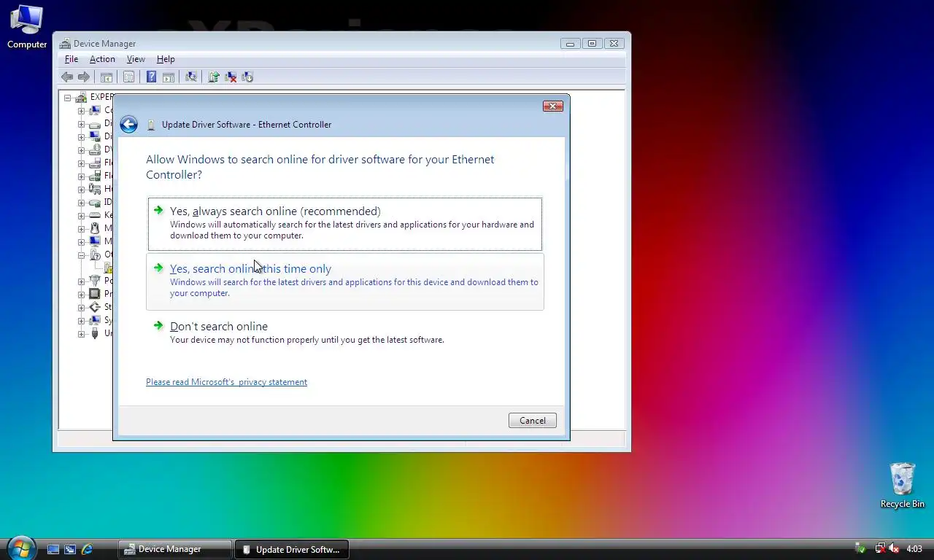
Task: Toggle the Show/Hide Console Tree toolbar icon
Action: pos(107,77)
